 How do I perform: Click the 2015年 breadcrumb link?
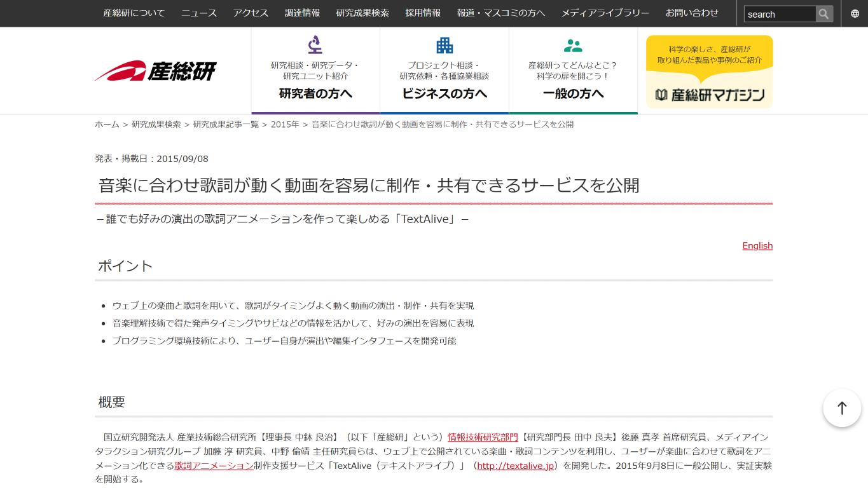[284, 125]
